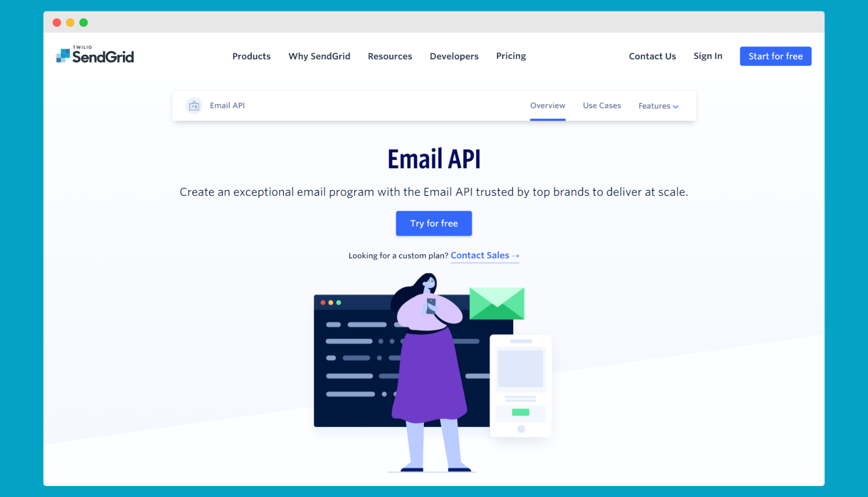Viewport: 868px width, 497px height.
Task: Click the Contact Us text link
Action: [653, 56]
